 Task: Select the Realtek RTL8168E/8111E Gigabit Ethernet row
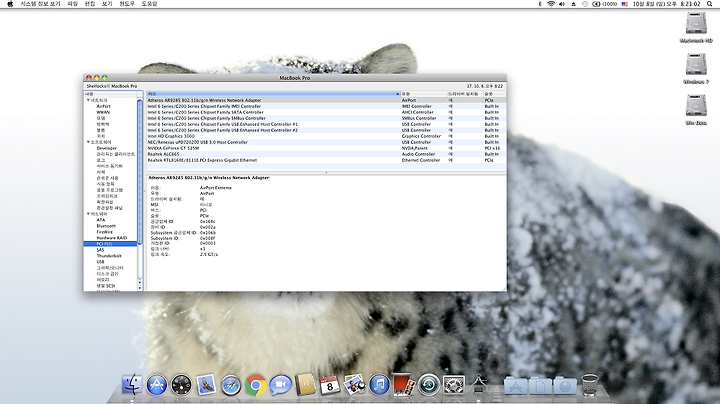click(x=326, y=160)
